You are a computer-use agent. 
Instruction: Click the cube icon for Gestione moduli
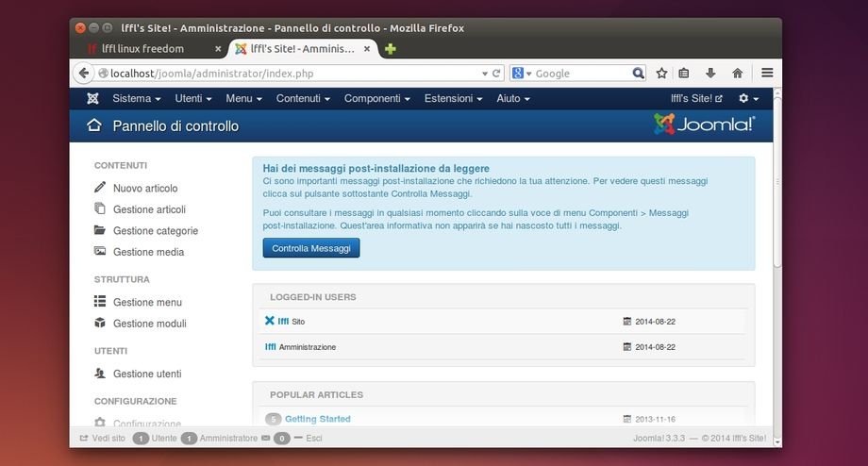pos(100,323)
